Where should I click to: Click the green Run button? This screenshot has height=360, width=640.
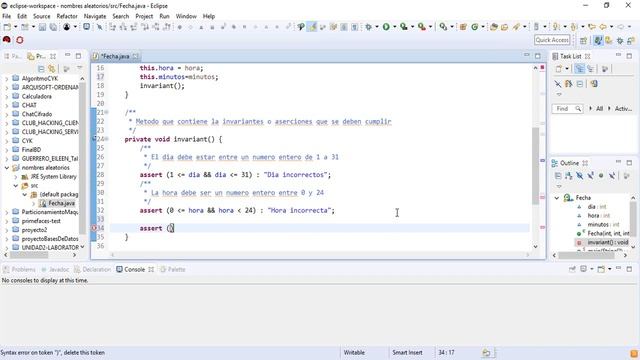386,27
